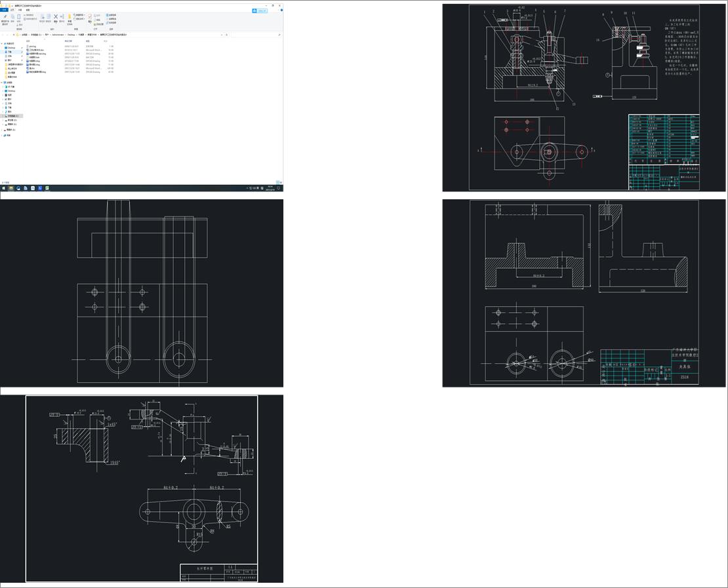This screenshot has width=728, height=588.
Task: Open the taskbar clock and date
Action: point(270,188)
